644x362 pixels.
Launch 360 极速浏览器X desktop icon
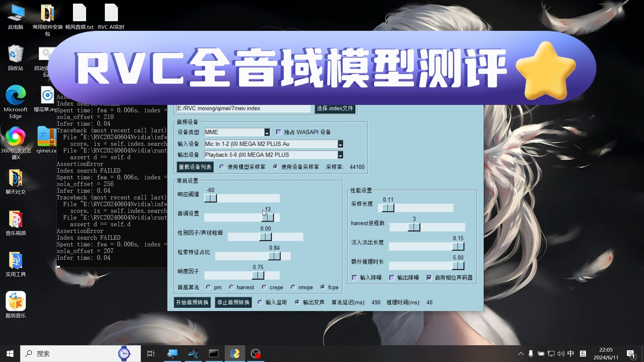point(16,143)
